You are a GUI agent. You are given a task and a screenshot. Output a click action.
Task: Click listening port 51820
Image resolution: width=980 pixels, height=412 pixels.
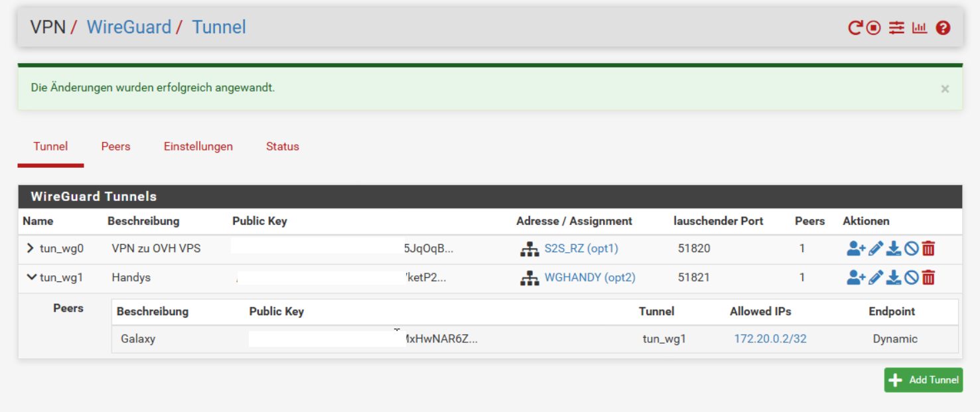click(694, 249)
